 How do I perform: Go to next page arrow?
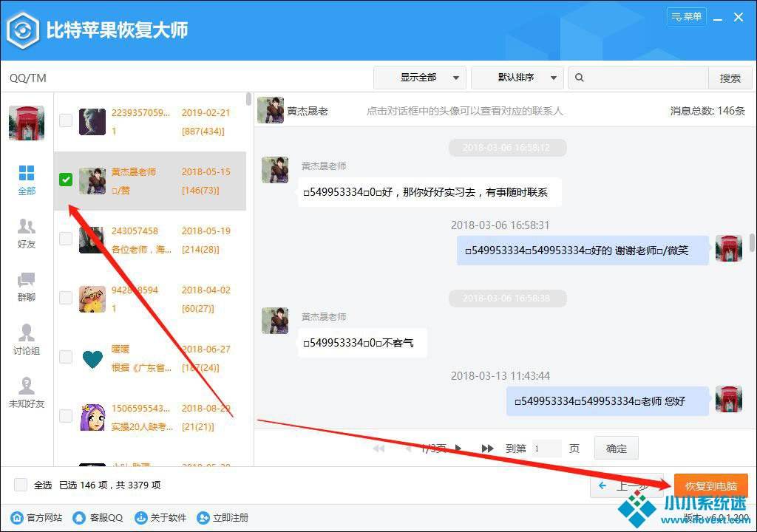458,449
